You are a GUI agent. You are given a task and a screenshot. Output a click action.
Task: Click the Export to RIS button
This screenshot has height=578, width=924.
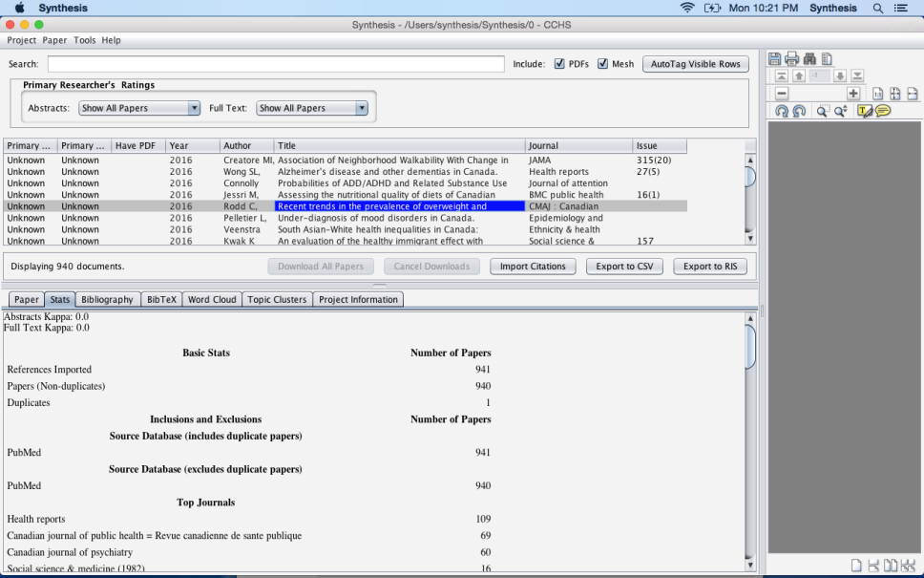pyautogui.click(x=710, y=266)
